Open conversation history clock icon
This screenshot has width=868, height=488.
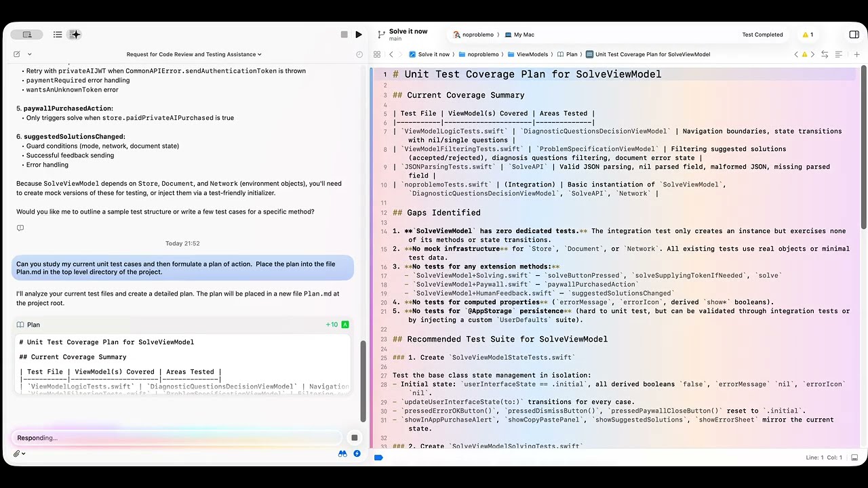click(x=359, y=54)
